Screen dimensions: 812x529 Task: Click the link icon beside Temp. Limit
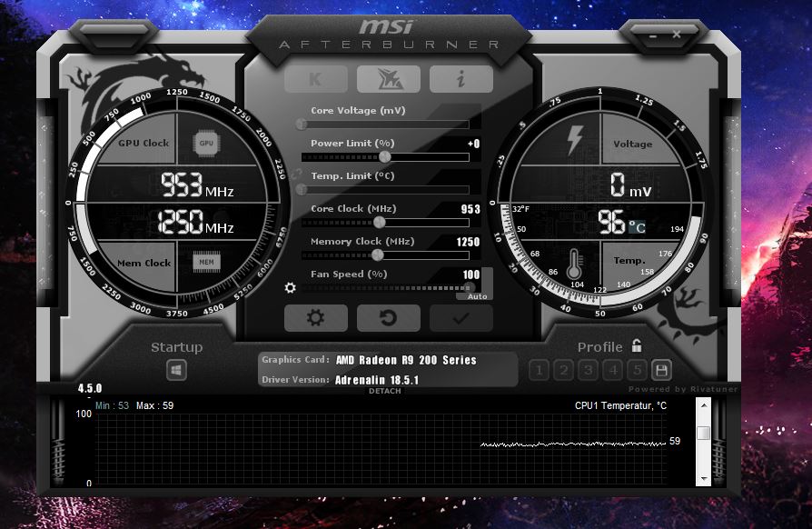point(296,175)
